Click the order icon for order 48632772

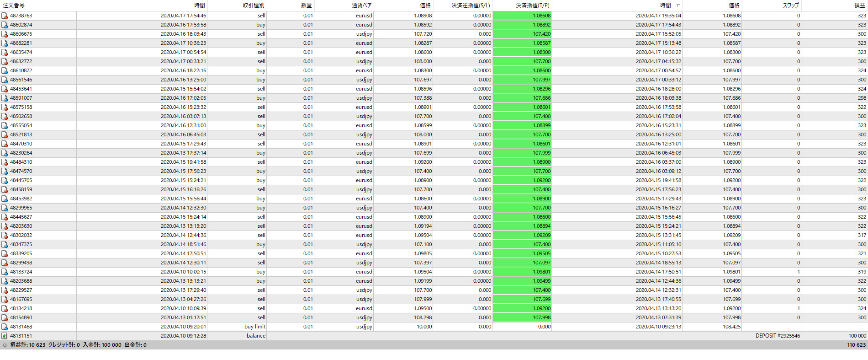click(x=5, y=61)
